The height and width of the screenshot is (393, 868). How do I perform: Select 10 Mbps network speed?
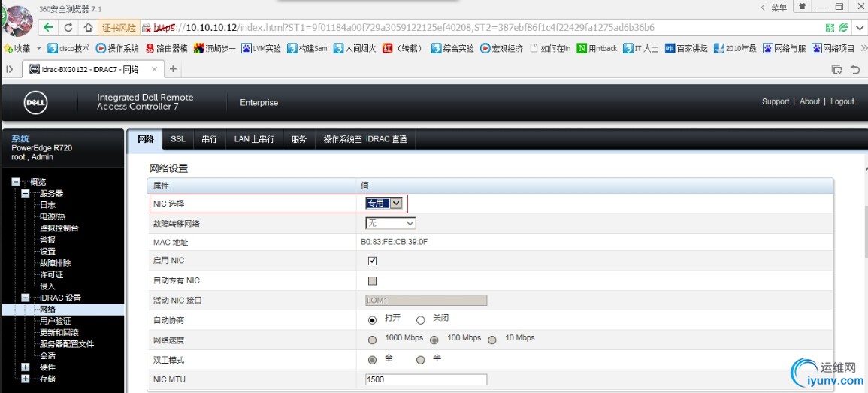492,340
